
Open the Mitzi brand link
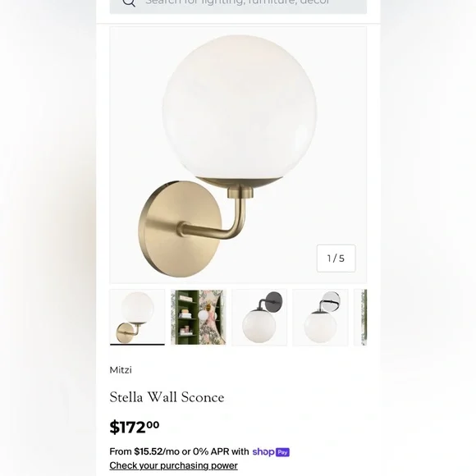(x=121, y=370)
